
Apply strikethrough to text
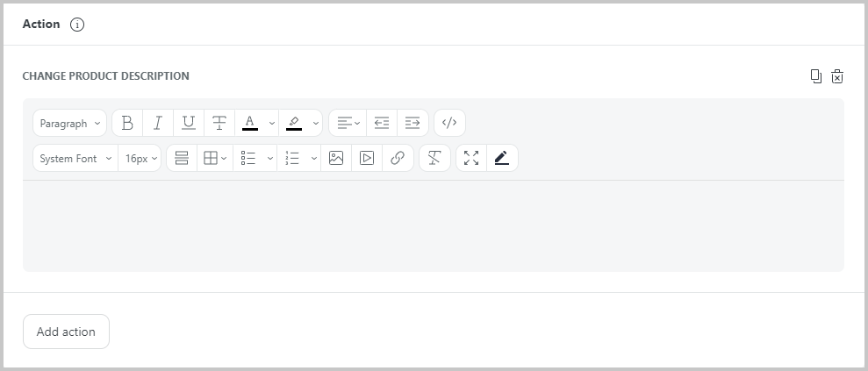pos(219,124)
